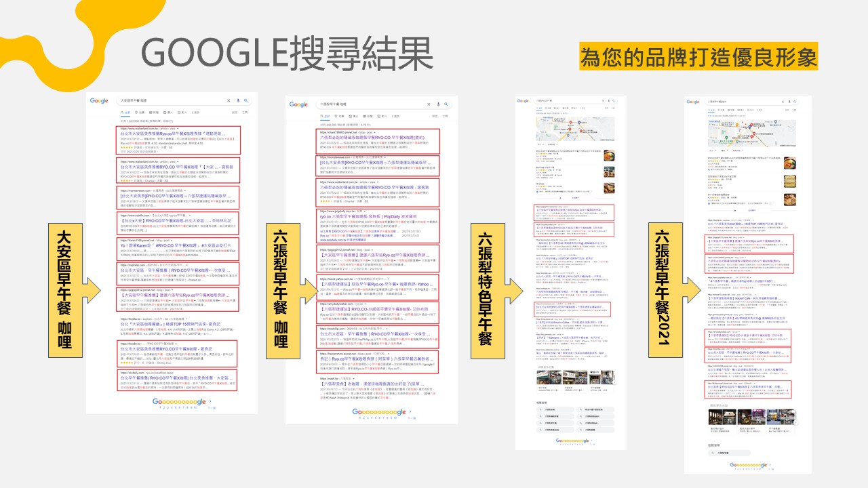Click Google logo in fourth search screenshot

coord(692,102)
